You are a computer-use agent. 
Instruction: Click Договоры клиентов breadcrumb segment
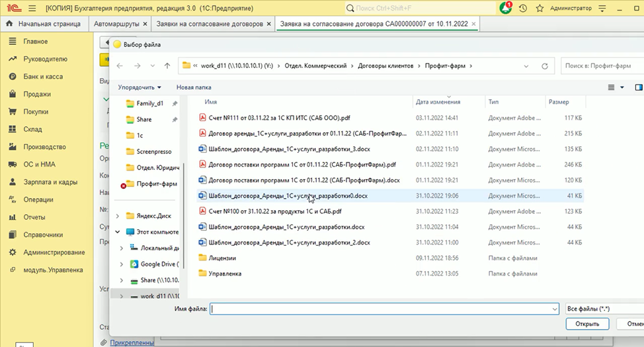pos(385,65)
